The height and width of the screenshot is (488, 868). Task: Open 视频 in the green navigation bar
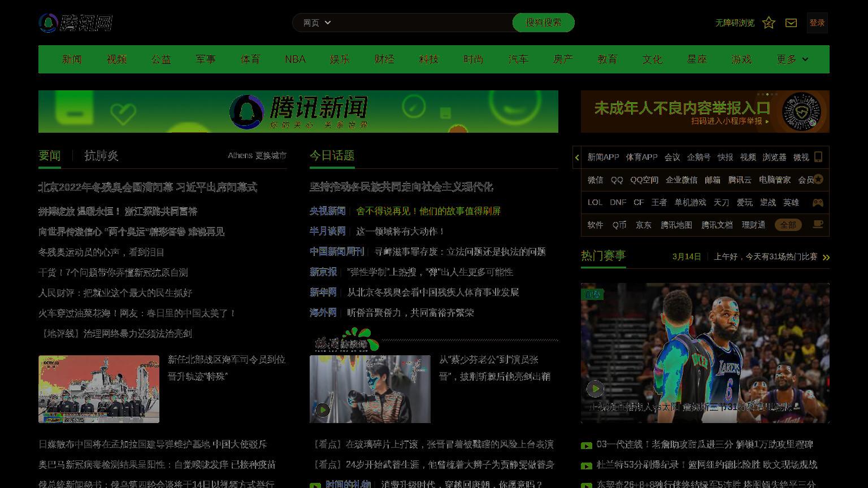click(116, 59)
